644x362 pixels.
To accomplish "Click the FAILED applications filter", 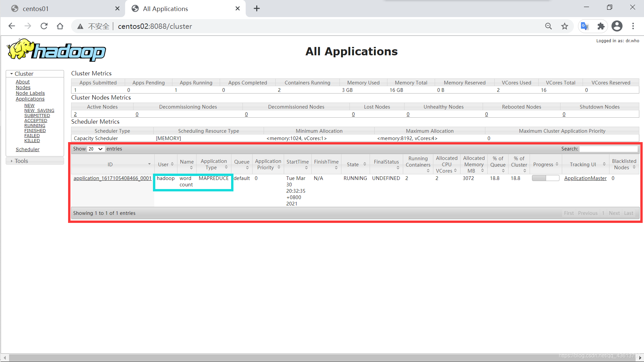I will pyautogui.click(x=32, y=135).
